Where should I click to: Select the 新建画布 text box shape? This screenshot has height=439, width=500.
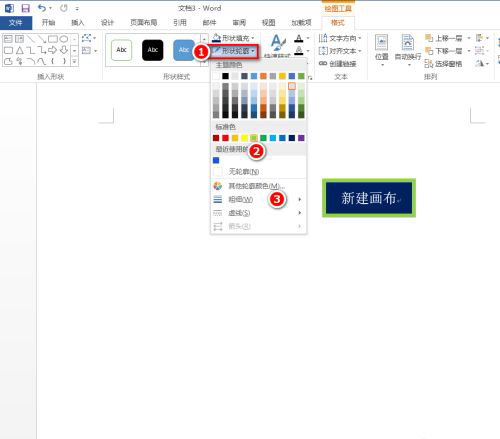coord(369,198)
